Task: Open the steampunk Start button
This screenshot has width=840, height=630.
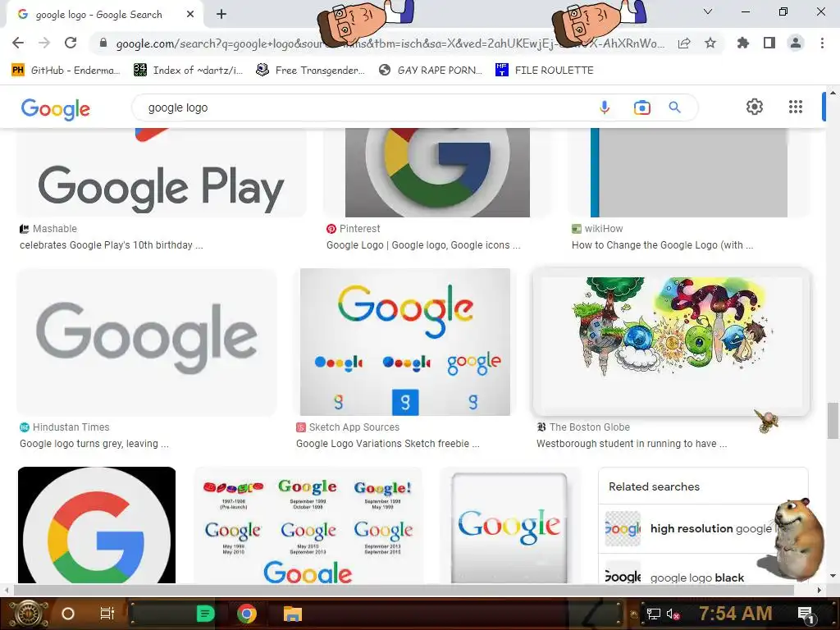Action: [29, 614]
